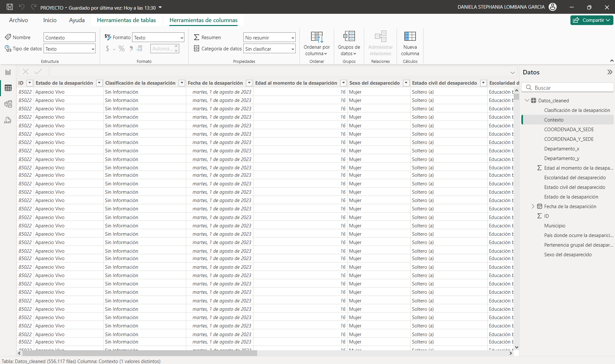Apply currency format dollar icon
This screenshot has height=364, width=615.
tap(107, 48)
